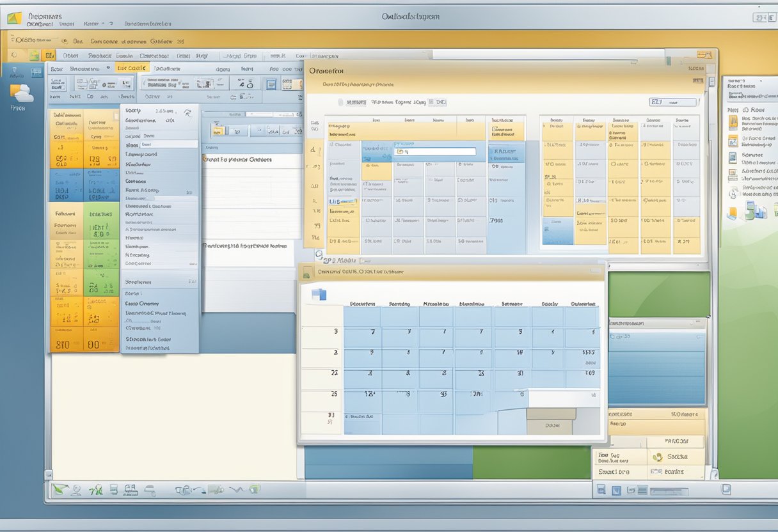The height and width of the screenshot is (532, 778).
Task: Click the green leaf icon next to Socks entry
Action: pyautogui.click(x=658, y=458)
